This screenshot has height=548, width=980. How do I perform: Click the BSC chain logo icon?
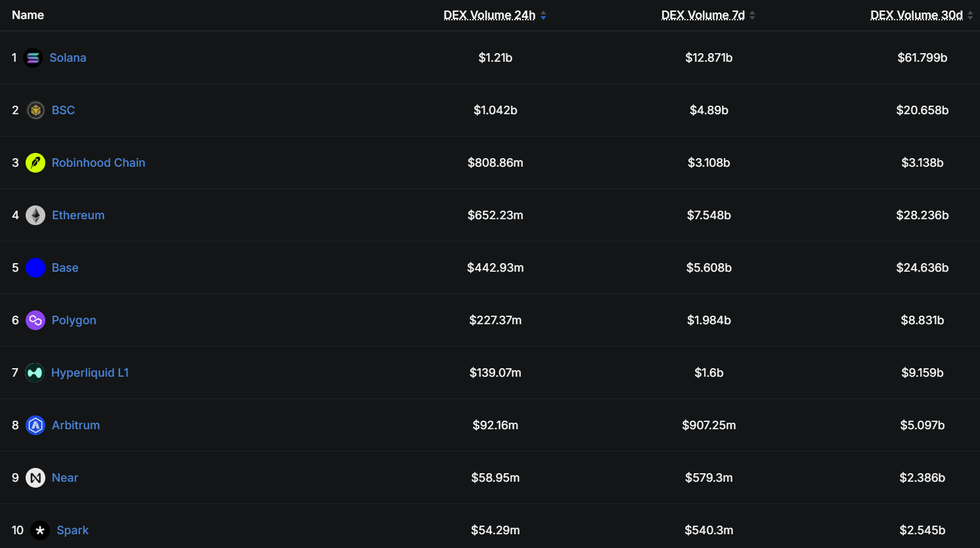click(35, 110)
